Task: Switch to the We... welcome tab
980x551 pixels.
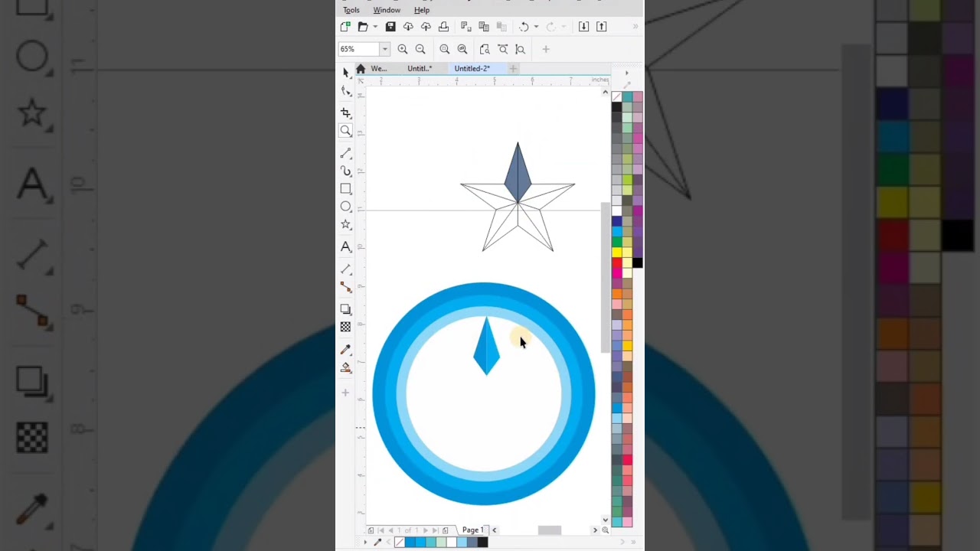Action: (379, 68)
